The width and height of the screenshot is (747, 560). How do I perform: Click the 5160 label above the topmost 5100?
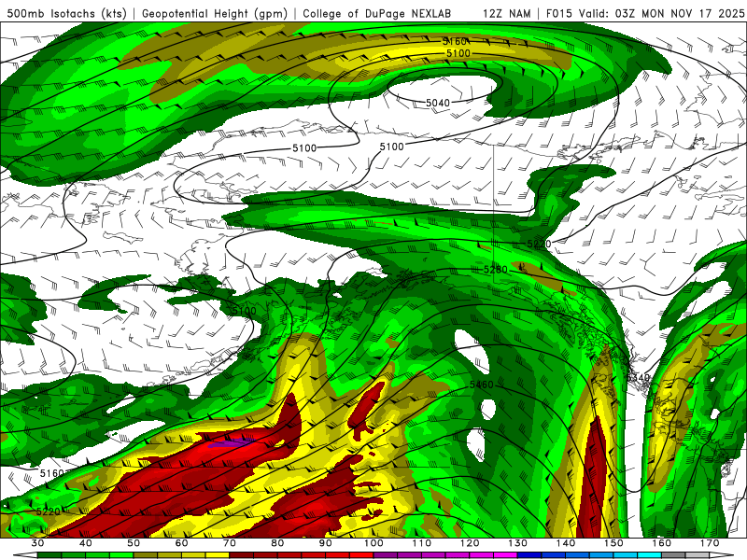(455, 42)
